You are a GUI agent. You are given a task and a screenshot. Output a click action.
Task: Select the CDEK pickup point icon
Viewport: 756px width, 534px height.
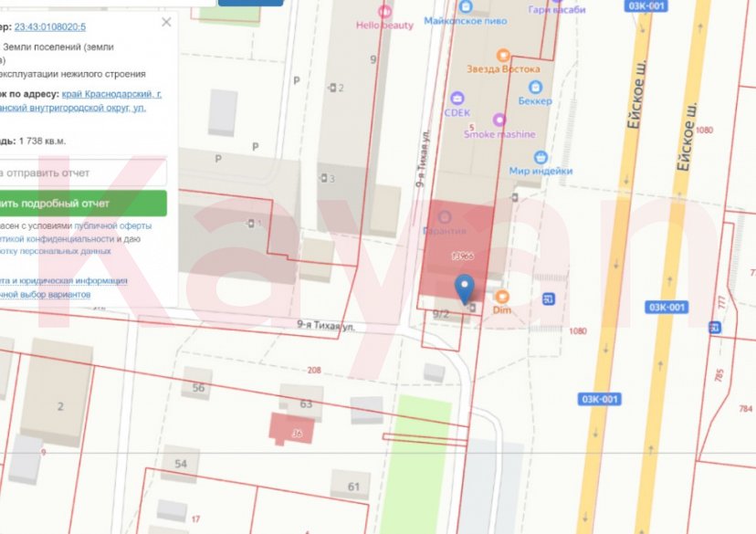click(x=457, y=99)
